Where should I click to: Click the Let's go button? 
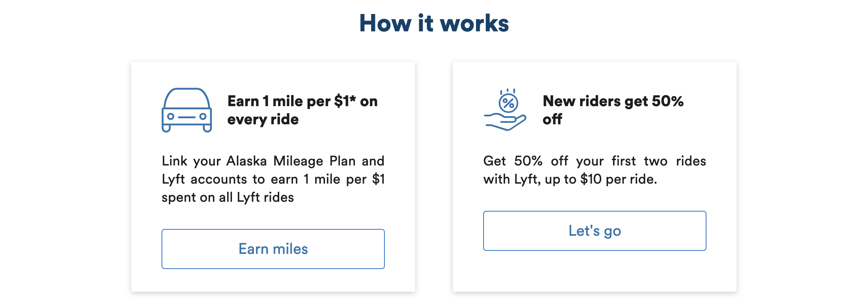pyautogui.click(x=594, y=231)
